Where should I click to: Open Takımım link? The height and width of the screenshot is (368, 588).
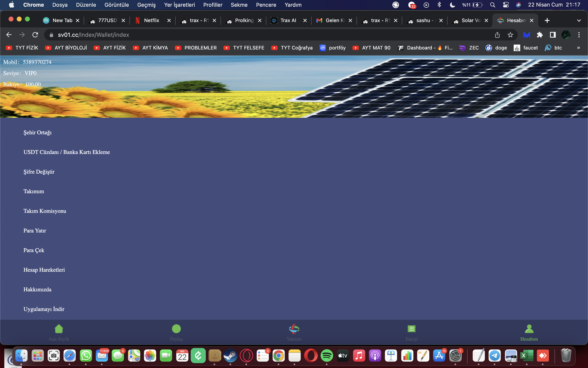pyautogui.click(x=34, y=191)
